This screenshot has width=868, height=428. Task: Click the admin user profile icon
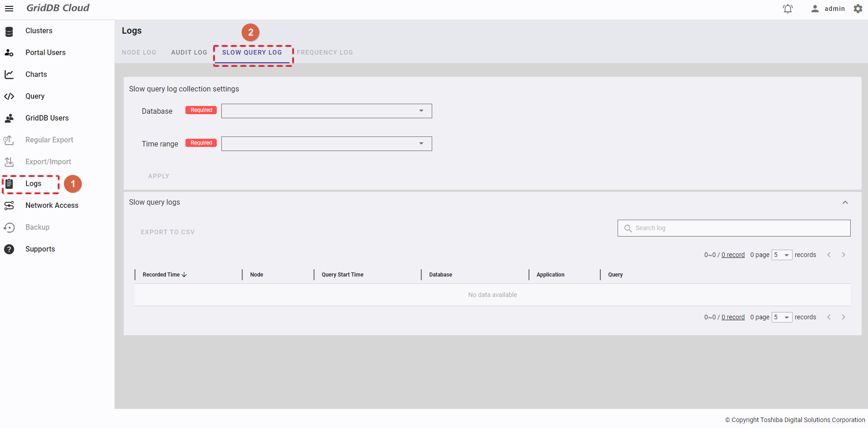(x=815, y=9)
